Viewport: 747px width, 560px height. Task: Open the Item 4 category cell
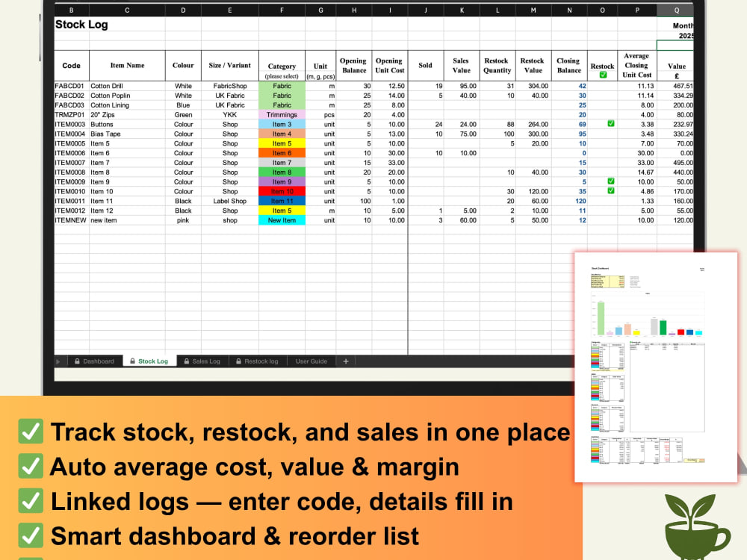tap(282, 134)
